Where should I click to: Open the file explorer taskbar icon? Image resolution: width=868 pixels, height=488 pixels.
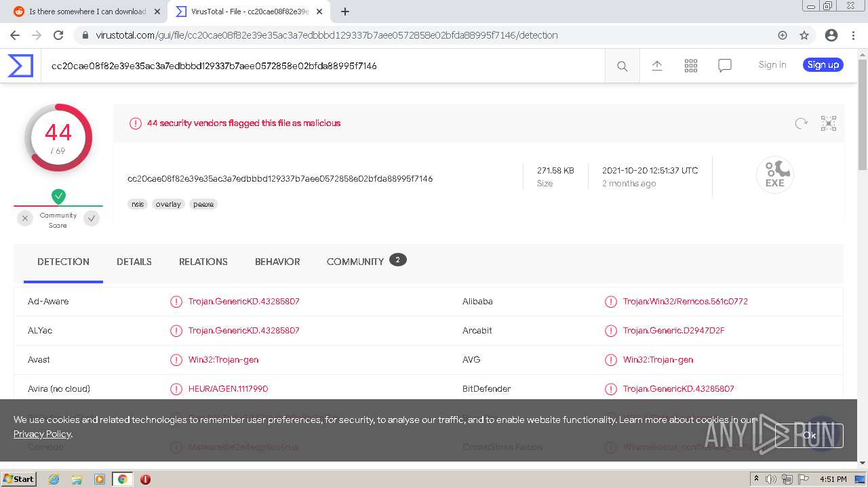point(77,479)
